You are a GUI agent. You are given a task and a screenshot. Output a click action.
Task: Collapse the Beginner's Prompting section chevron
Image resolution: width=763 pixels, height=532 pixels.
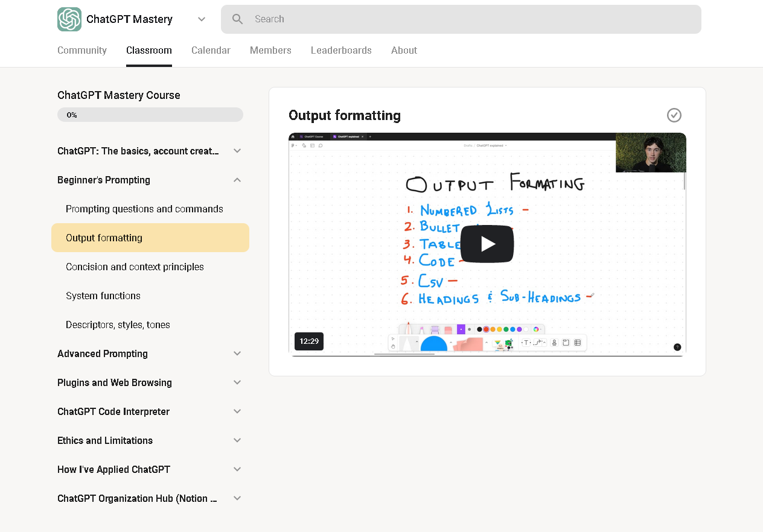coord(237,180)
